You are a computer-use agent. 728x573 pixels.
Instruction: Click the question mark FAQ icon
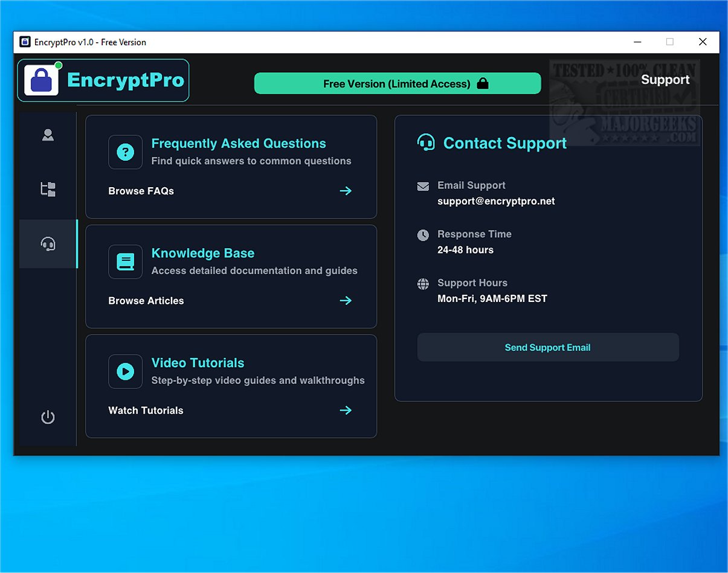tap(125, 152)
